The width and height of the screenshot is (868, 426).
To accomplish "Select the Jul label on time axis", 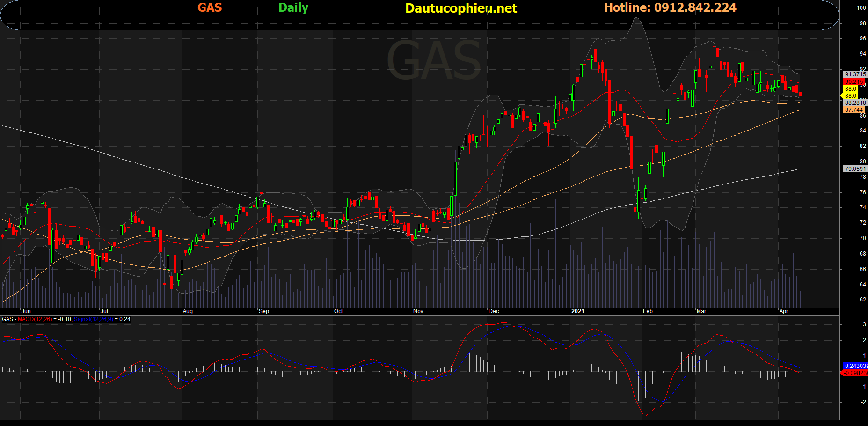I will tap(104, 311).
